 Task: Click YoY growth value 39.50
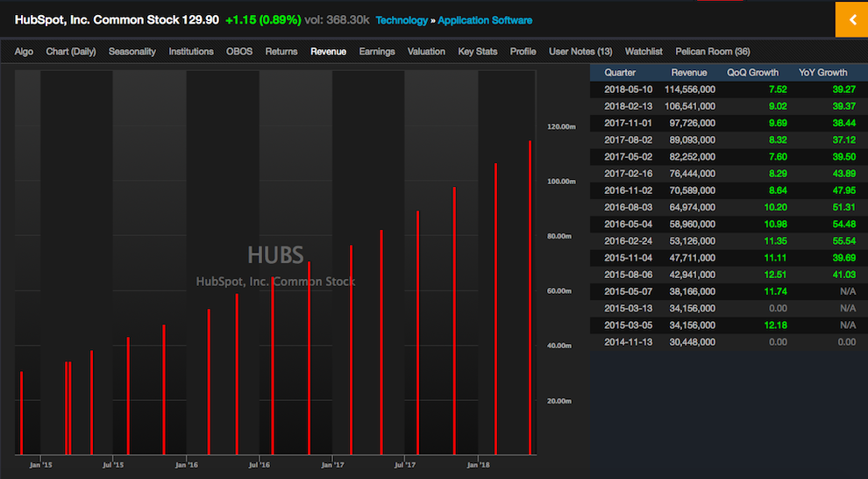pos(844,157)
